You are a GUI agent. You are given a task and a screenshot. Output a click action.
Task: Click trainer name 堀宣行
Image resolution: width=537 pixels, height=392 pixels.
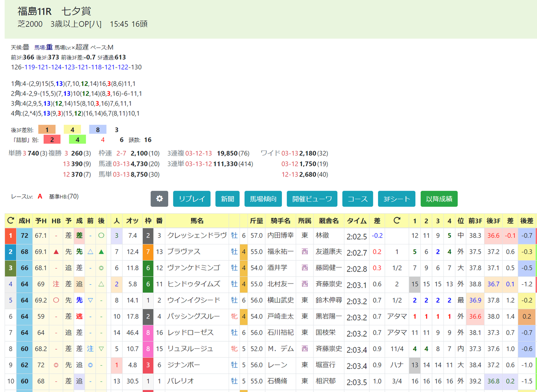click(x=326, y=365)
